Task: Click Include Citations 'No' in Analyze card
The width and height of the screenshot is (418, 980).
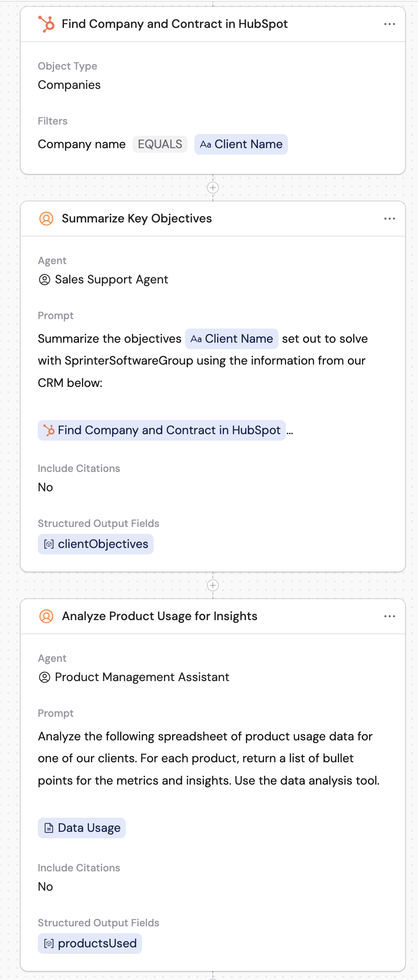Action: (45, 887)
